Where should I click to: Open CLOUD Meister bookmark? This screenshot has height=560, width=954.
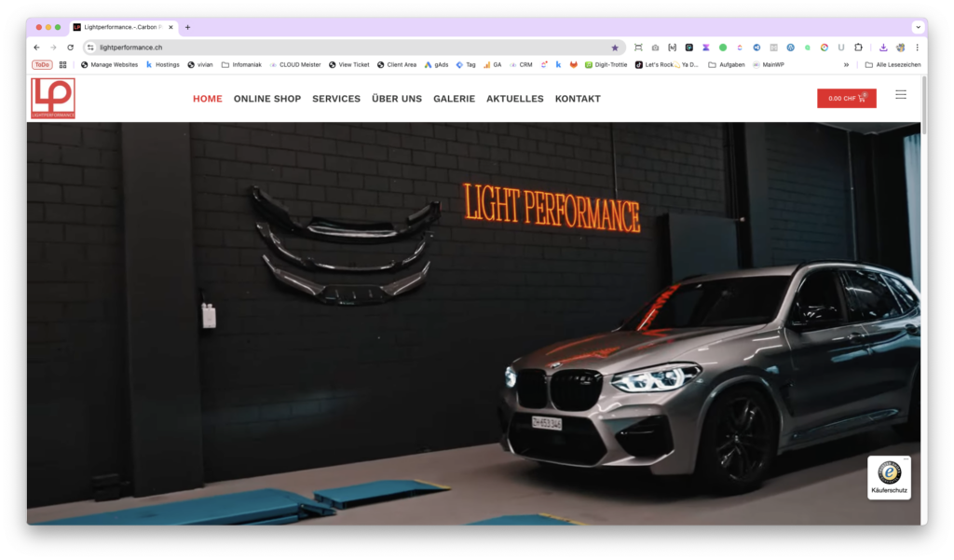[295, 64]
